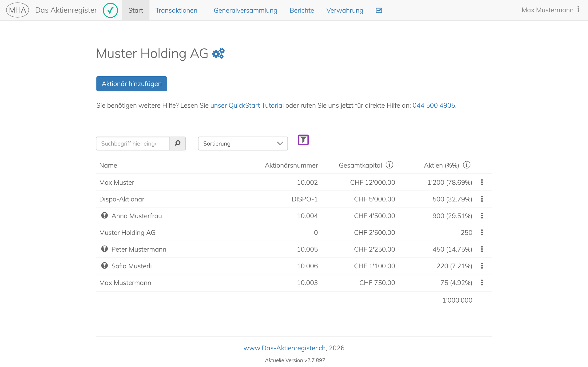Open the filter funnel icon
This screenshot has height=367, width=588.
[x=303, y=140]
